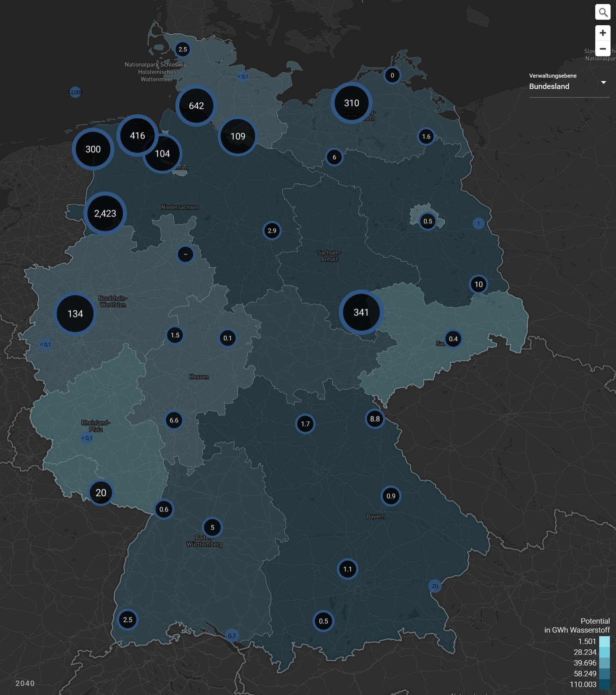This screenshot has width=616, height=695.
Task: Select the Niedersachsen state label
Action: tap(180, 207)
